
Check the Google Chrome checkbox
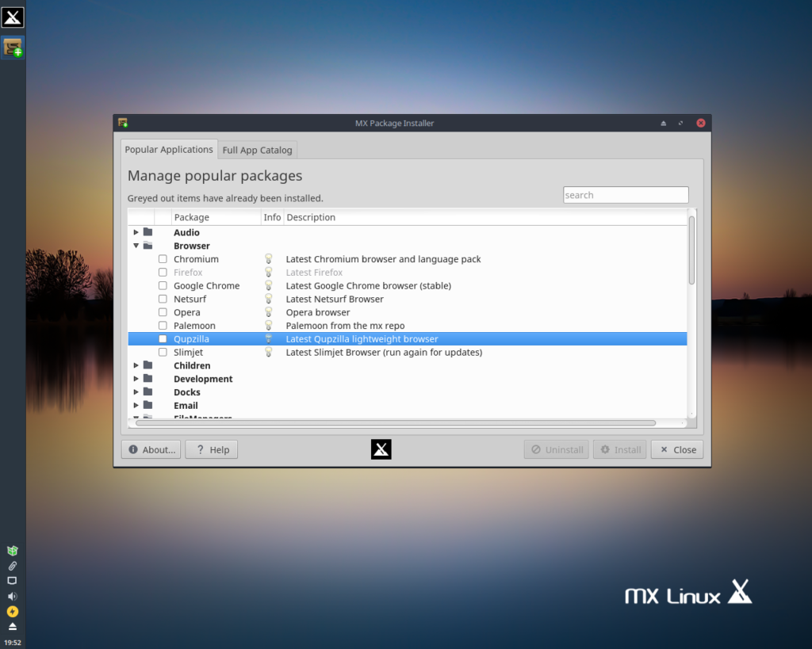click(163, 286)
